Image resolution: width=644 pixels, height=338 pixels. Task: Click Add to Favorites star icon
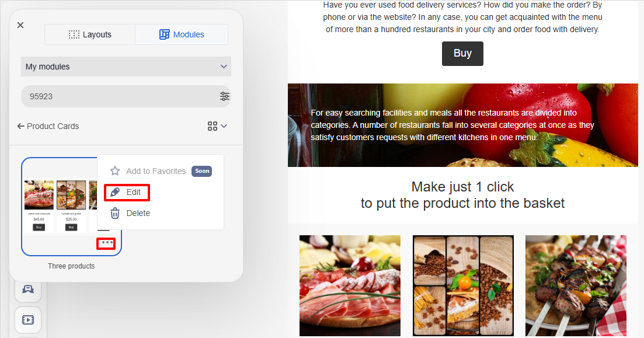pyautogui.click(x=115, y=171)
